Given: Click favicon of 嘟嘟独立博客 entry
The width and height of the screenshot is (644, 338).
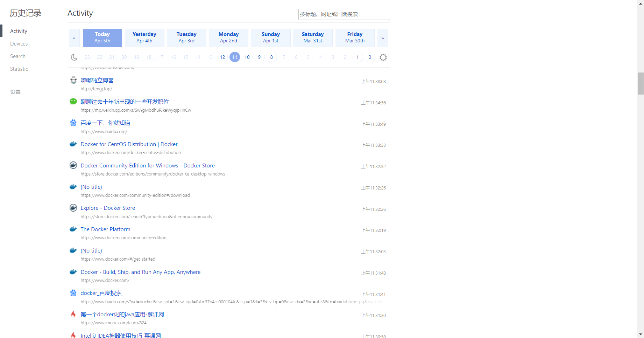Looking at the screenshot, I should click(x=73, y=80).
